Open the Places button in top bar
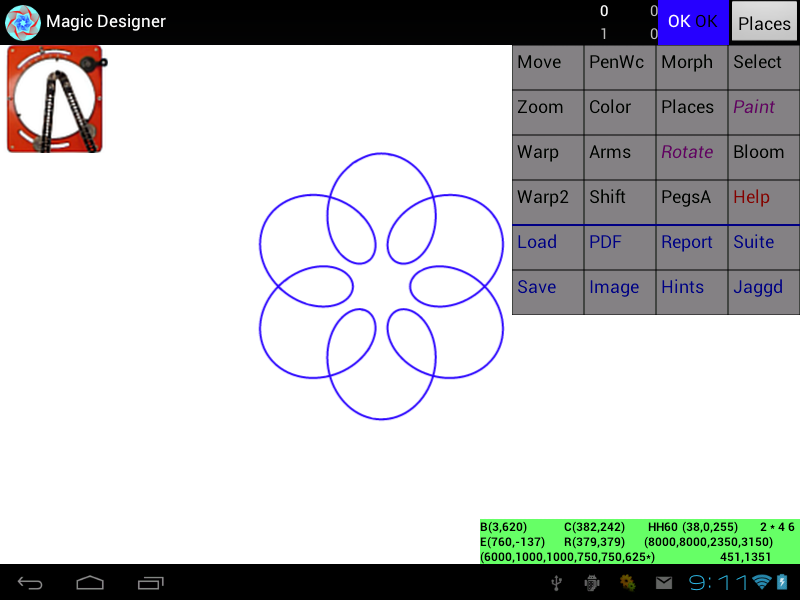Screen dimensions: 800x600 [x=764, y=22]
